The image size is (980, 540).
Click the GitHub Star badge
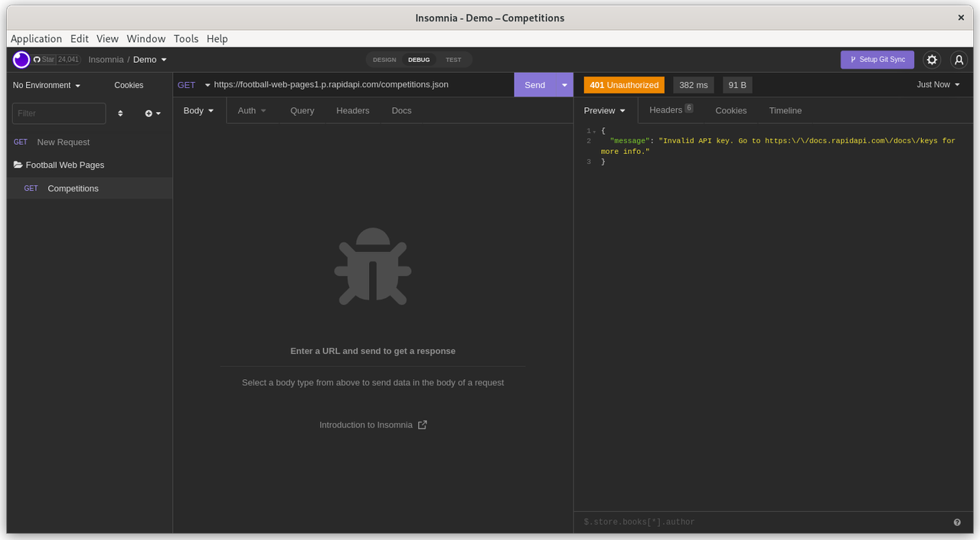56,60
